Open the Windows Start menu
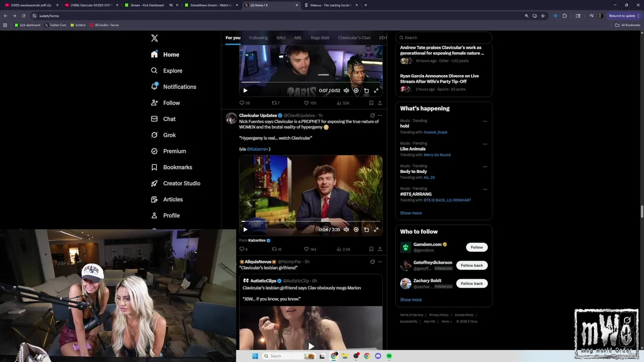Screen dimensions: 644x362 [x=255, y=356]
